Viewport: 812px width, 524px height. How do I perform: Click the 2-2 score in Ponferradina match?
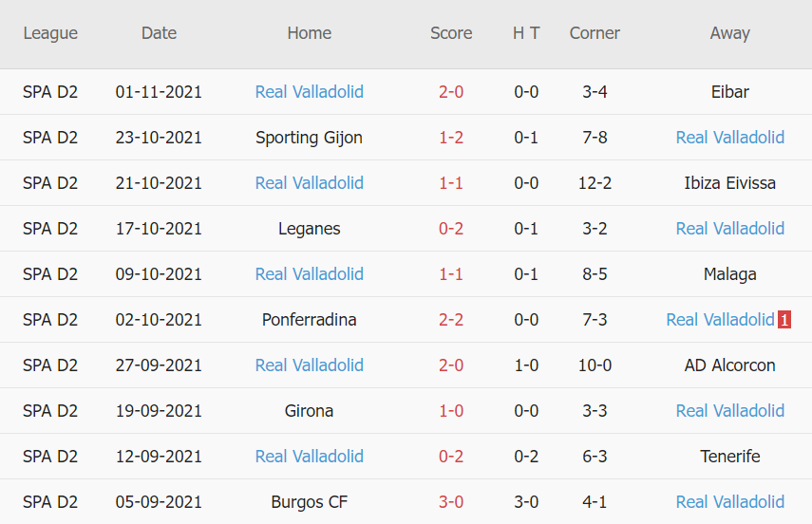(451, 320)
